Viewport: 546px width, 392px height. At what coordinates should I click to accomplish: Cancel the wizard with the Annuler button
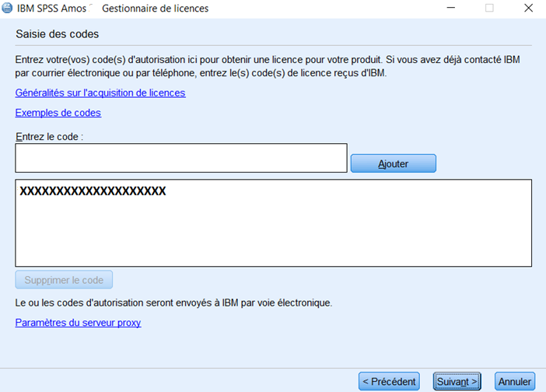click(x=515, y=382)
